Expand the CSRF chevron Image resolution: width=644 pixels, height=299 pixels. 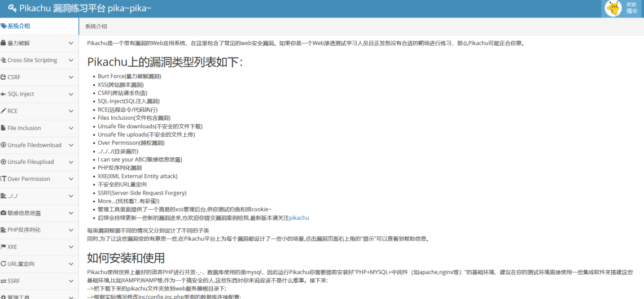[x=71, y=77]
